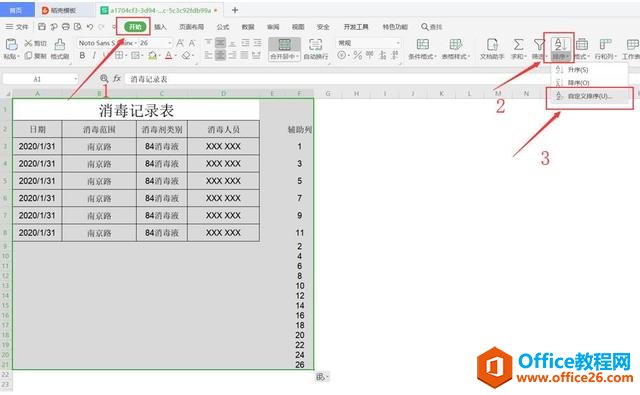Click the Paste icon
The width and height of the screenshot is (640, 395).
[11, 44]
